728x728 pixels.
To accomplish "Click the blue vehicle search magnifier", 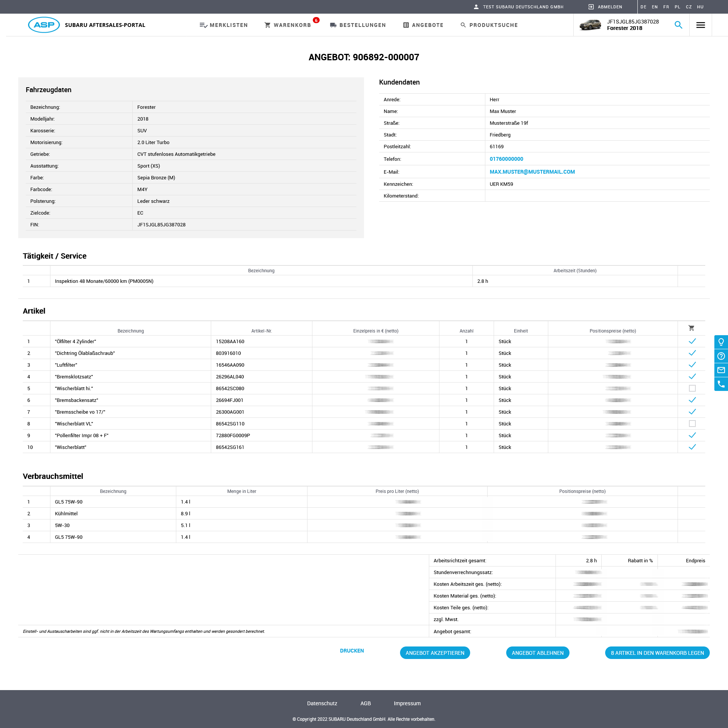I will click(x=678, y=25).
